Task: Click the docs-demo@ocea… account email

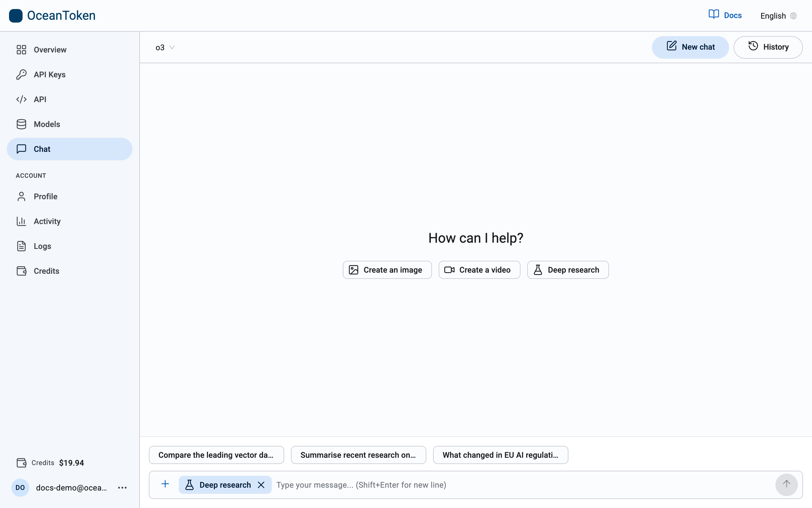Action: pyautogui.click(x=71, y=488)
